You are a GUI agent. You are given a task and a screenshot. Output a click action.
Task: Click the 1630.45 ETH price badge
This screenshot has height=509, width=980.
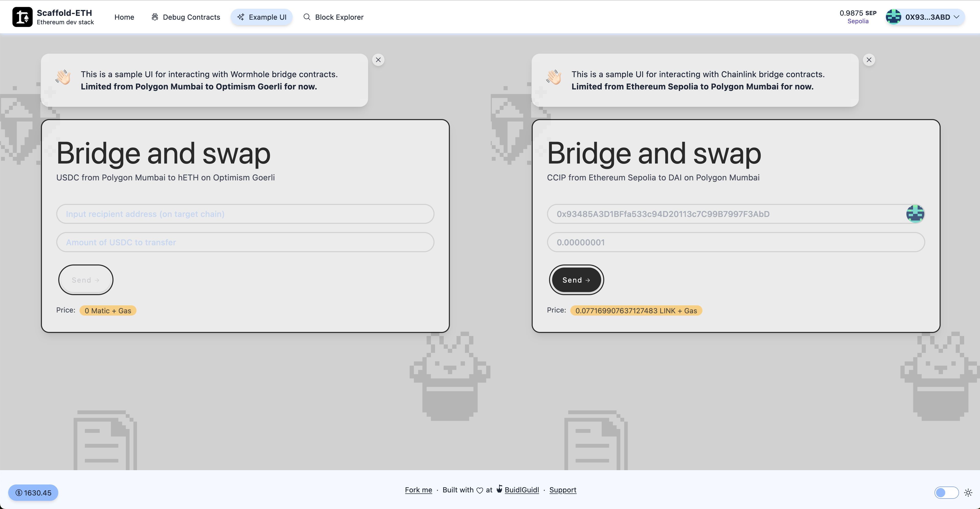point(33,493)
